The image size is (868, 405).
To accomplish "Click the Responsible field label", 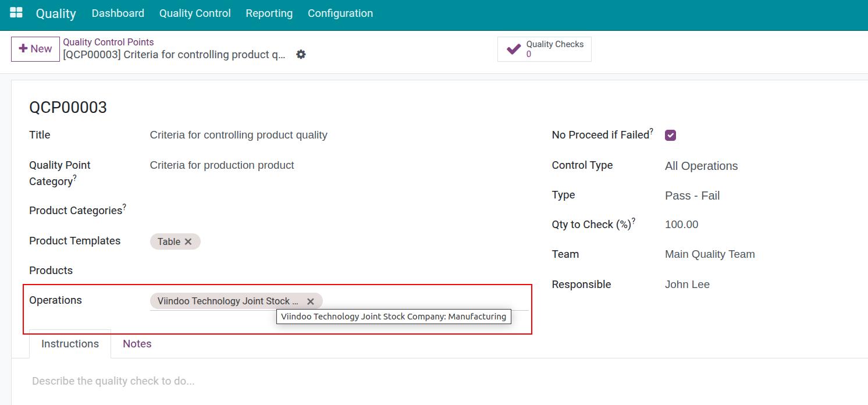I will click(x=581, y=285).
